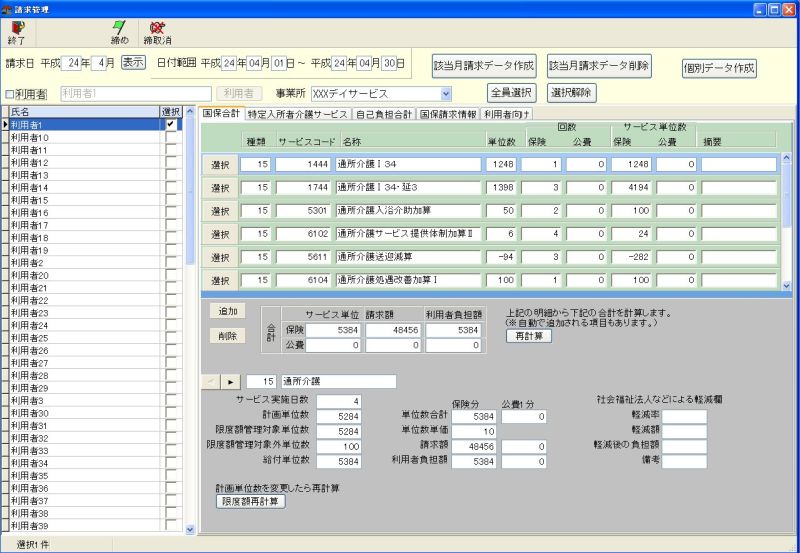800x553 pixels.
Task: Click the 限度額再計算 button
Action: click(x=251, y=501)
